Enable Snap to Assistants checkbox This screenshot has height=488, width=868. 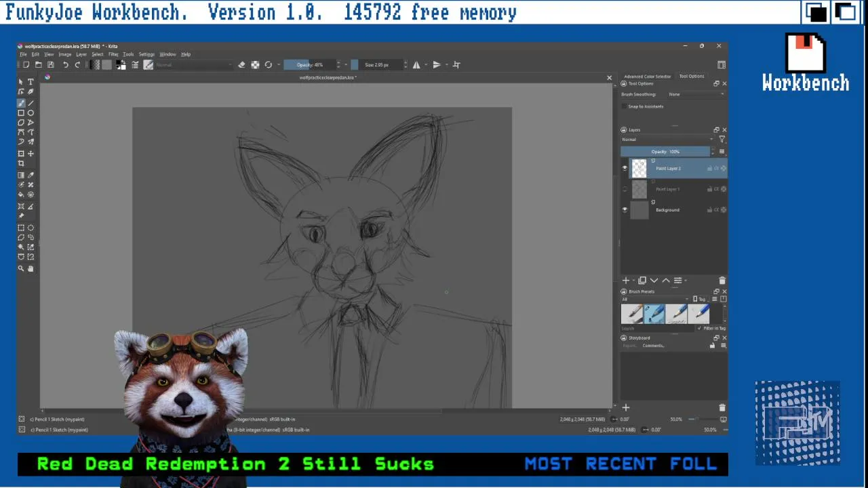[x=625, y=106]
